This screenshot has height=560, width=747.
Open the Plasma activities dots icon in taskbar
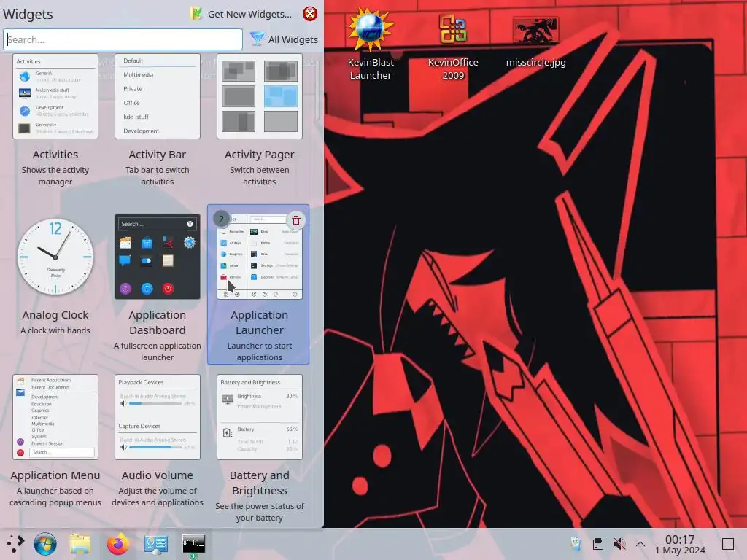15,544
